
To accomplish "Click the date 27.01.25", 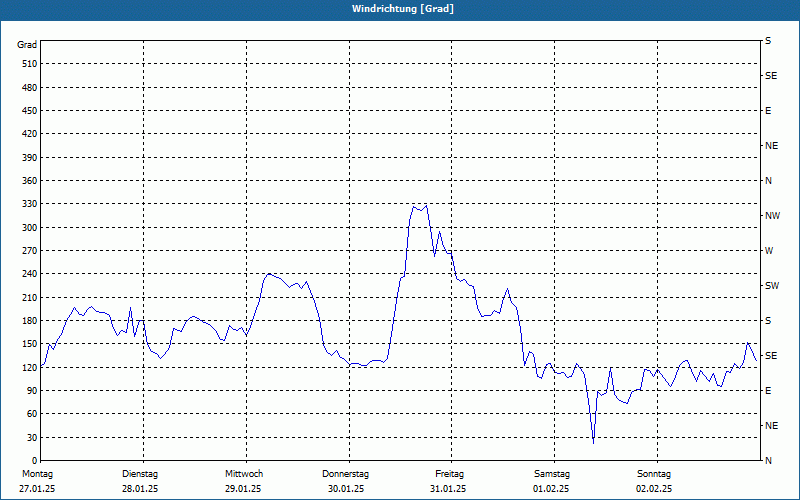I will [37, 489].
